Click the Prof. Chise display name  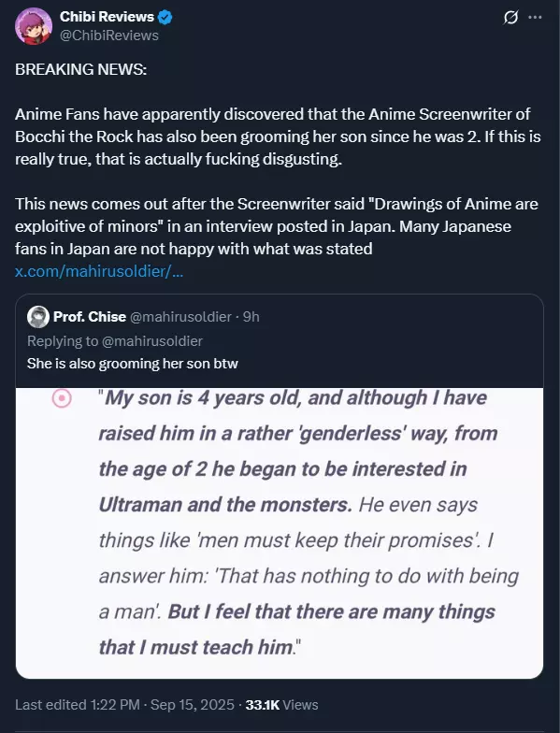[x=90, y=317]
